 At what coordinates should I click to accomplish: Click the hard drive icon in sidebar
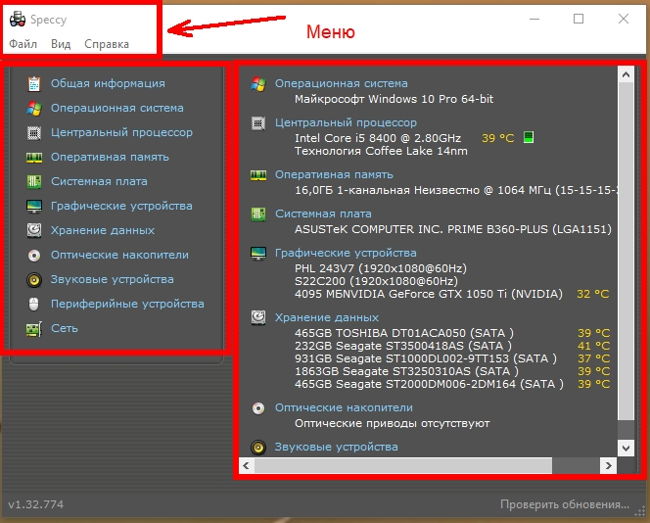click(x=34, y=230)
